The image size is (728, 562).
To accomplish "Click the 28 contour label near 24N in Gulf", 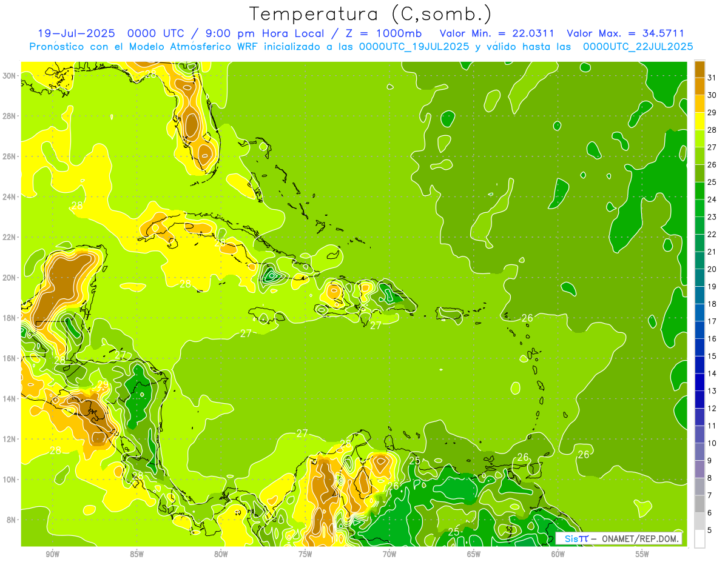I will point(77,206).
